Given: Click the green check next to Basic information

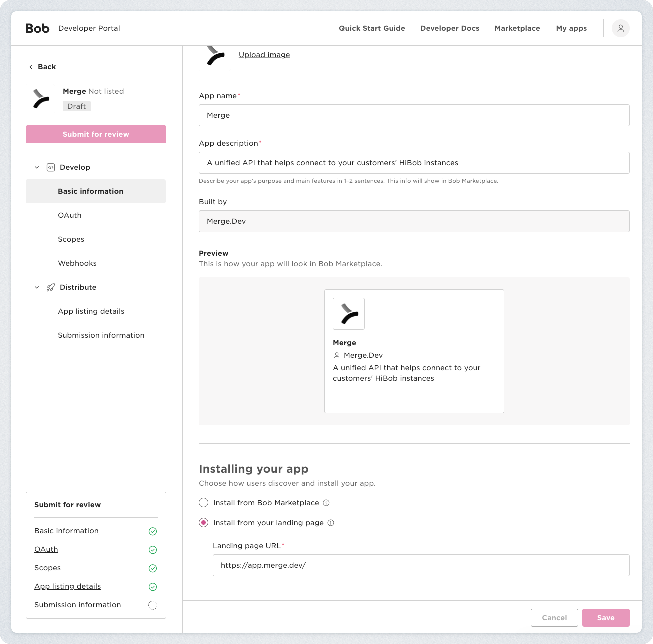Looking at the screenshot, I should coord(153,531).
